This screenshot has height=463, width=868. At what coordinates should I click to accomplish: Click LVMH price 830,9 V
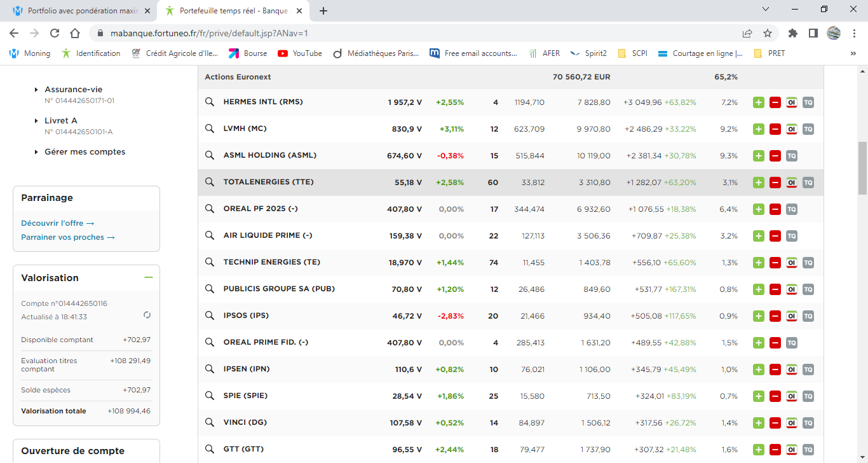(407, 128)
